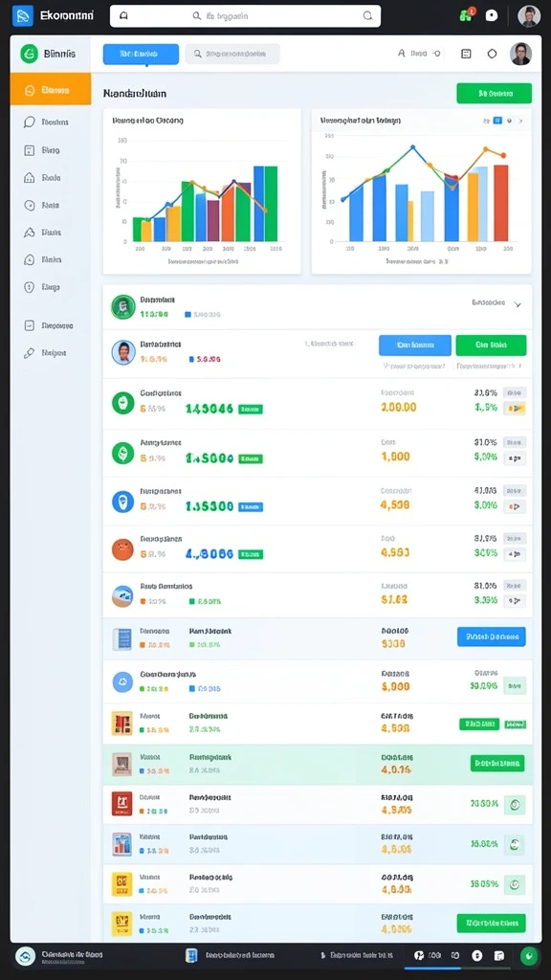Select the house icon in the sidebar
The width and height of the screenshot is (551, 980).
[29, 177]
